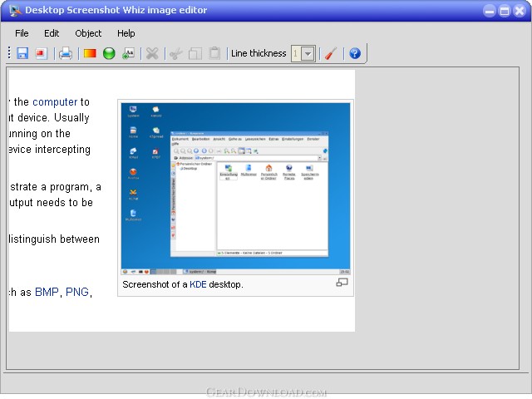Click the toolbar drag handle grip
The image size is (532, 399).
(9, 53)
